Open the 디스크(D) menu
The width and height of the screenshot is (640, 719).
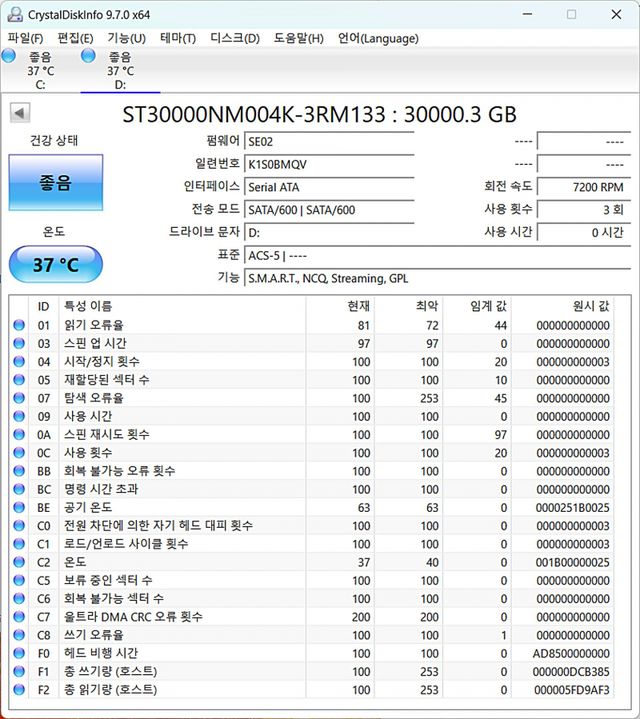click(x=235, y=38)
